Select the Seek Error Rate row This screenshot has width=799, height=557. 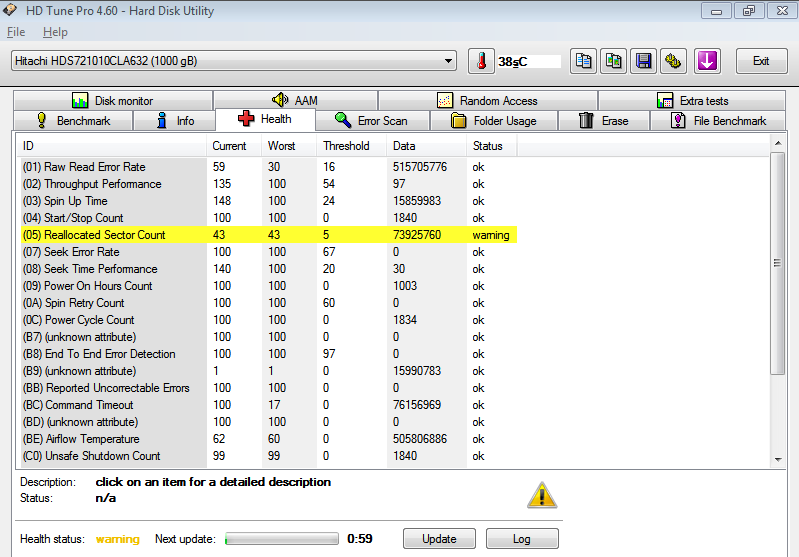[x=269, y=252]
